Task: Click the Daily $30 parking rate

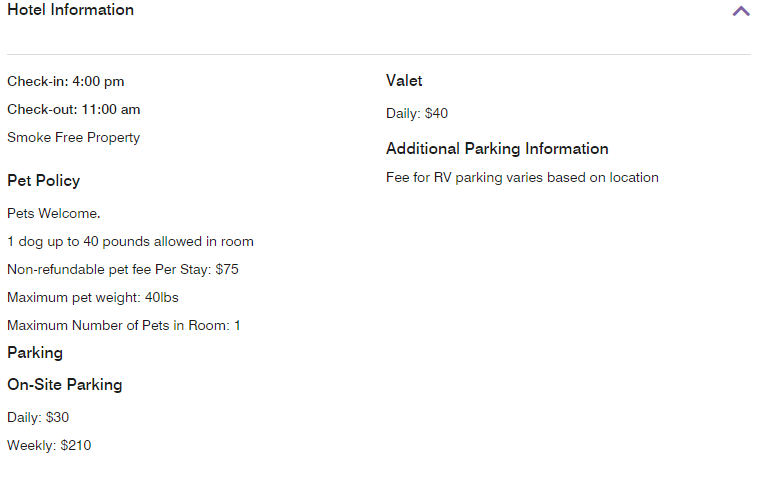Action: (x=38, y=418)
